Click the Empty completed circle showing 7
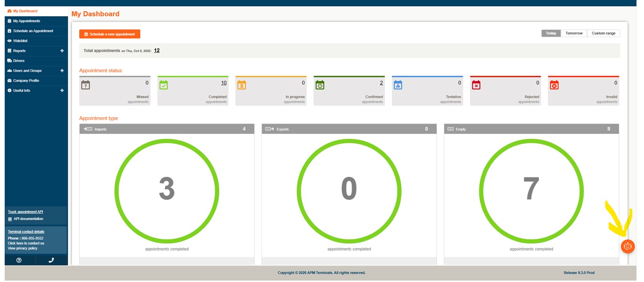 pyautogui.click(x=531, y=191)
